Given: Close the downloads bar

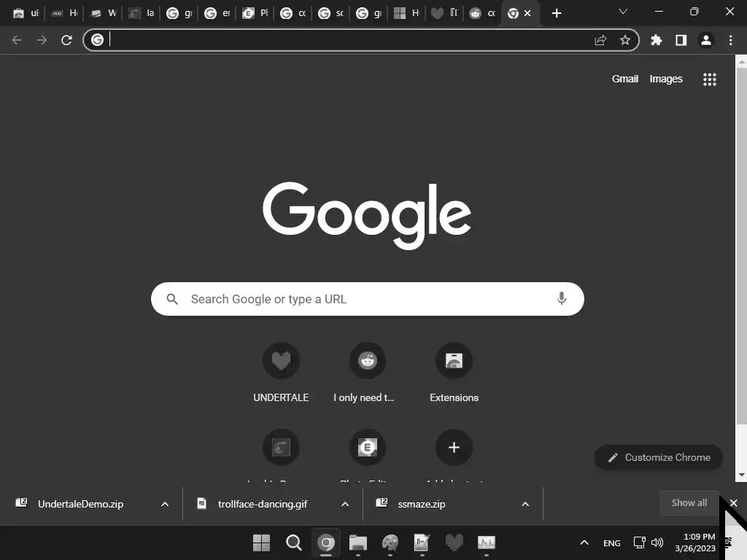Looking at the screenshot, I should [x=733, y=503].
